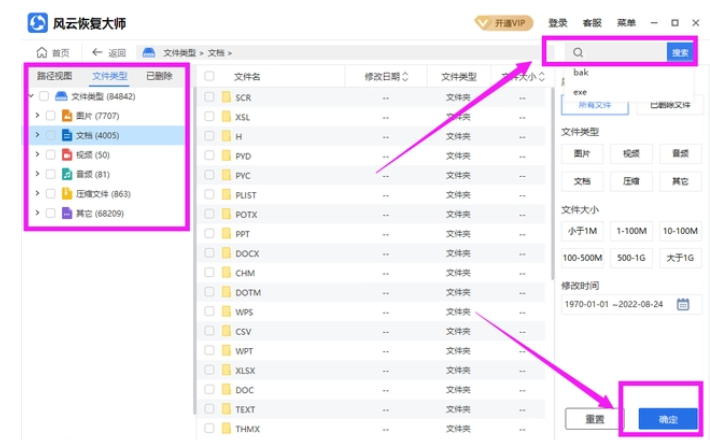Viewport: 710px width, 441px height.
Task: Sort by 修改日期 column arrows
Action: [405, 76]
